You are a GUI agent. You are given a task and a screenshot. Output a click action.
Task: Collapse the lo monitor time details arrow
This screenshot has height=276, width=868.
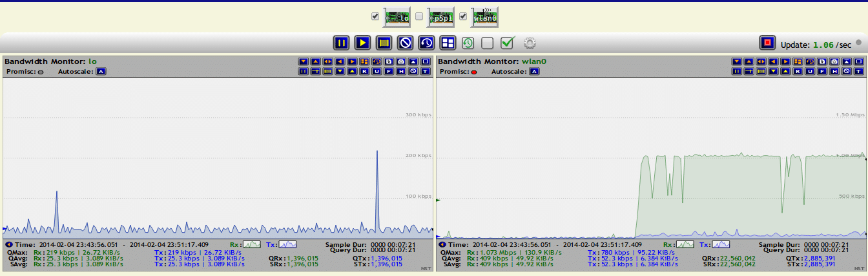8,245
